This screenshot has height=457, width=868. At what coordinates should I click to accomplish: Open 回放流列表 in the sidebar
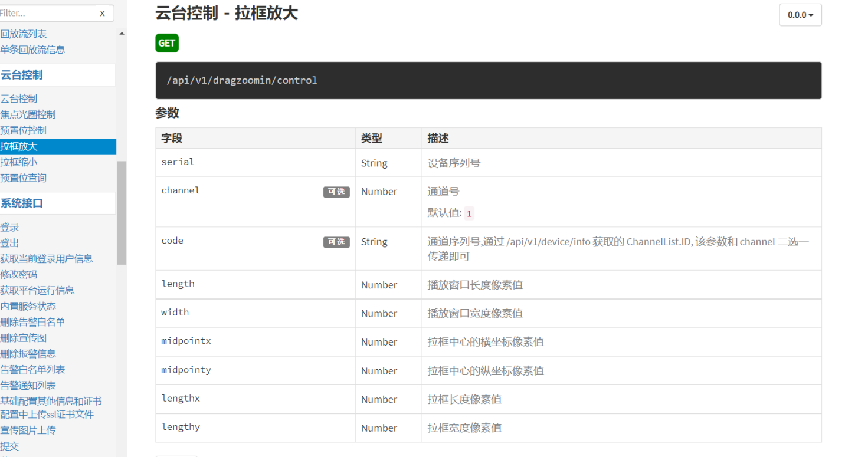pos(24,34)
